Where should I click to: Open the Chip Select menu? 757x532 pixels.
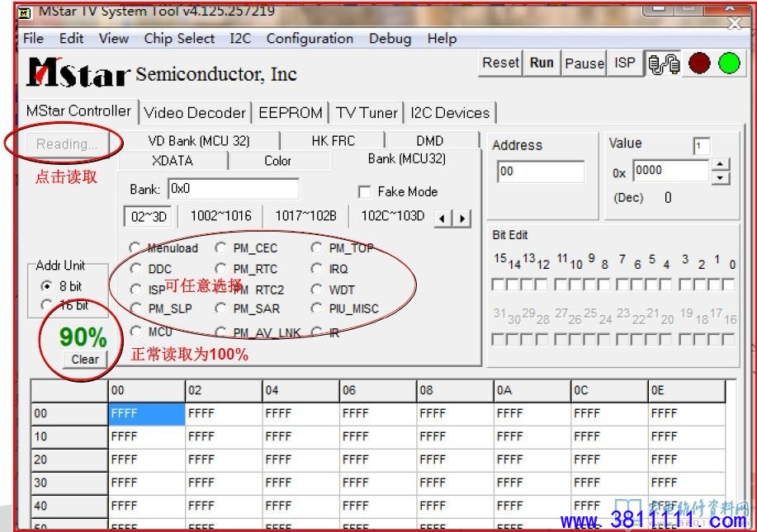coord(179,39)
